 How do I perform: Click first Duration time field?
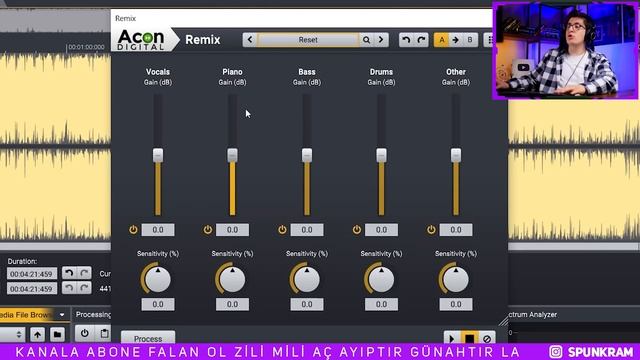[32, 274]
